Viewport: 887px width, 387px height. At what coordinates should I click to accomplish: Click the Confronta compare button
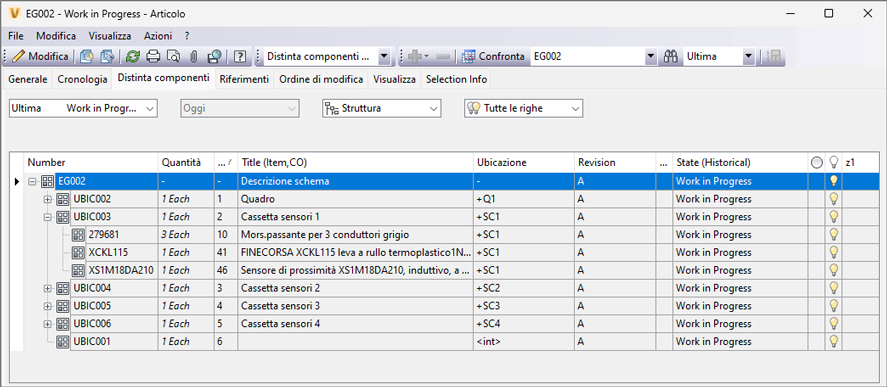tap(494, 57)
